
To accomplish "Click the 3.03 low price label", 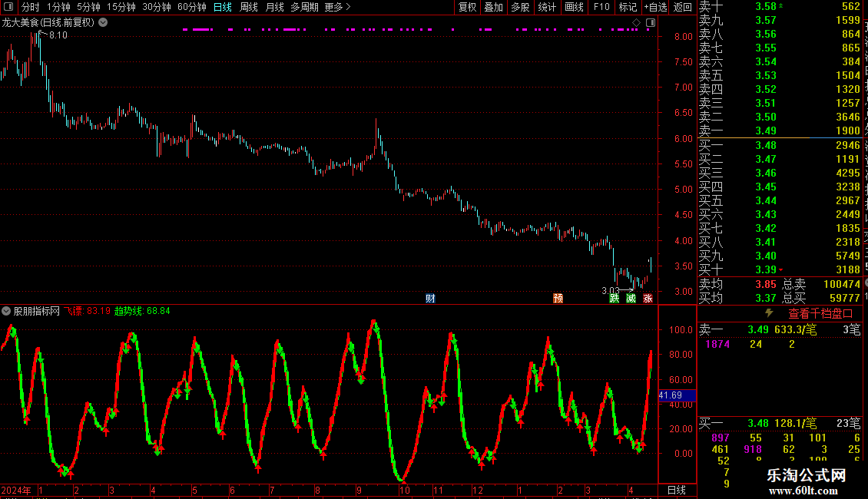I will (x=611, y=290).
